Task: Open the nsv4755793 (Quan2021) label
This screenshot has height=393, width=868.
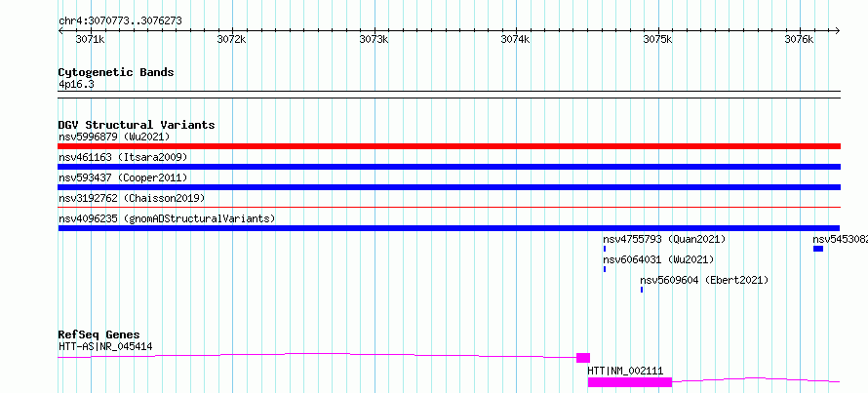Action: [x=664, y=239]
